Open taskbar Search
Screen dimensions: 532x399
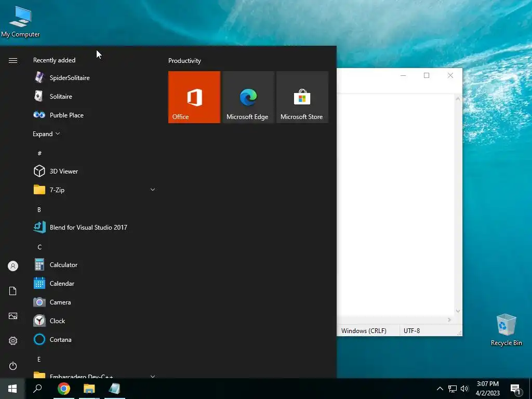(37, 389)
